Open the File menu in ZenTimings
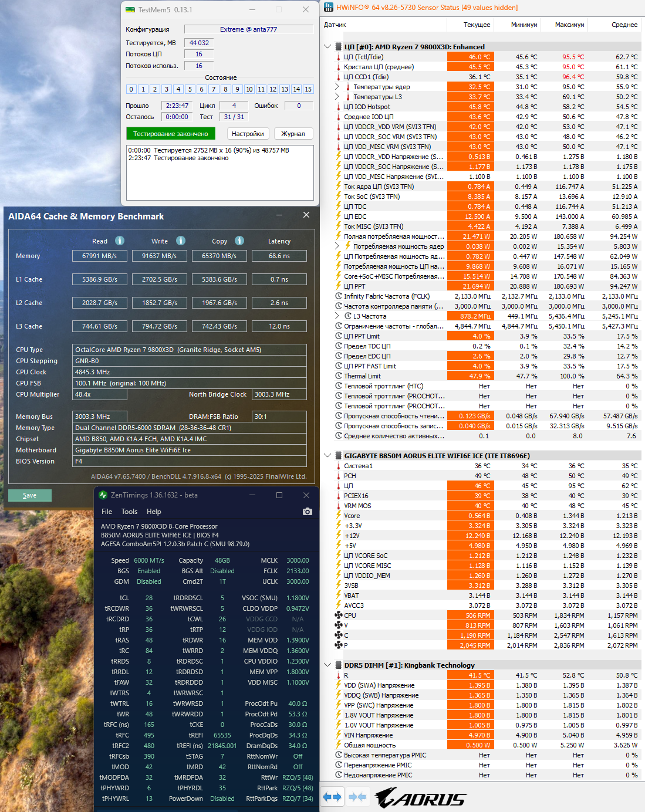The width and height of the screenshot is (645, 812). [107, 512]
